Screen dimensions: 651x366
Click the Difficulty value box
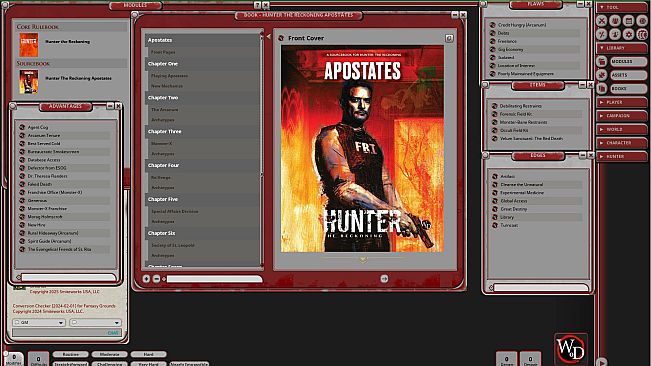(39, 359)
